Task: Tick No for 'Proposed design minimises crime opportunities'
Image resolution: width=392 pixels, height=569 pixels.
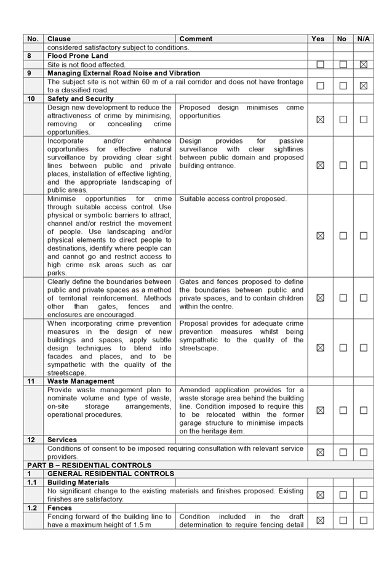Action: 343,119
